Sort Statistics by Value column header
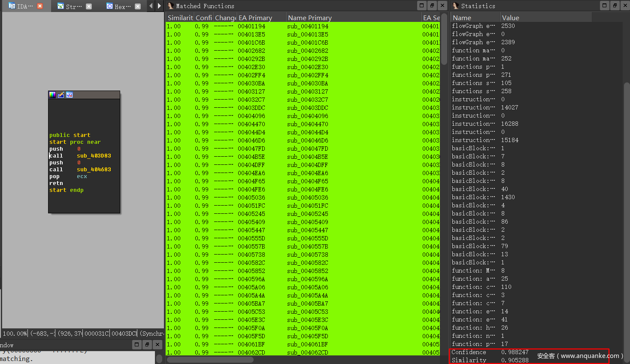Viewport: 630px width, 364px height. point(546,18)
